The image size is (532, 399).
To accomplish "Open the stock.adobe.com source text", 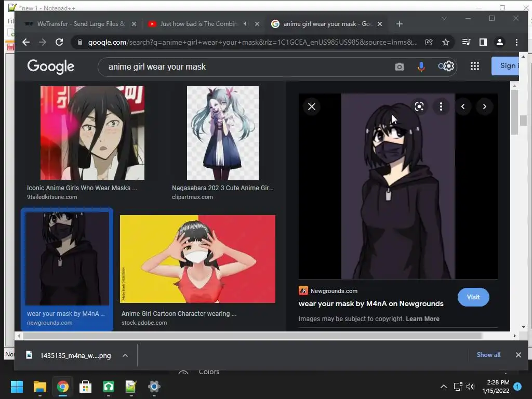I will (144, 323).
